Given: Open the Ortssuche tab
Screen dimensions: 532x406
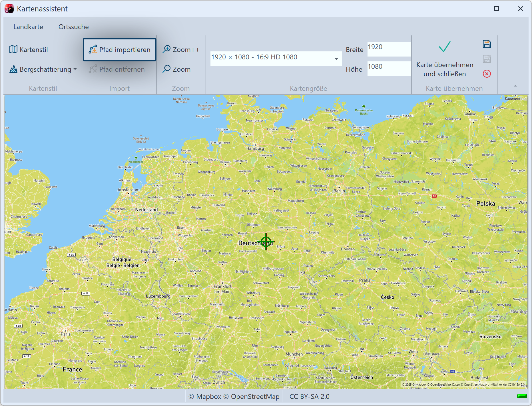Looking at the screenshot, I should [x=74, y=27].
